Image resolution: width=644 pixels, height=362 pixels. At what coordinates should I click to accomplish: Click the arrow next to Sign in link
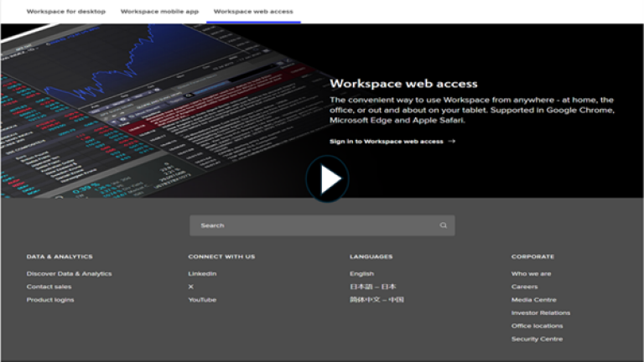pyautogui.click(x=452, y=142)
